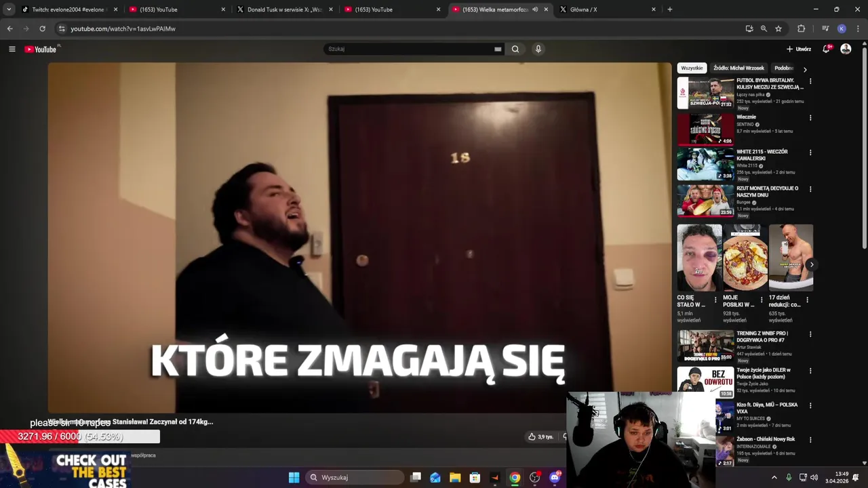Open options menu for FUTBOL BYWA BRUTALNY video
Image resolution: width=868 pixels, height=488 pixels.
tap(810, 81)
